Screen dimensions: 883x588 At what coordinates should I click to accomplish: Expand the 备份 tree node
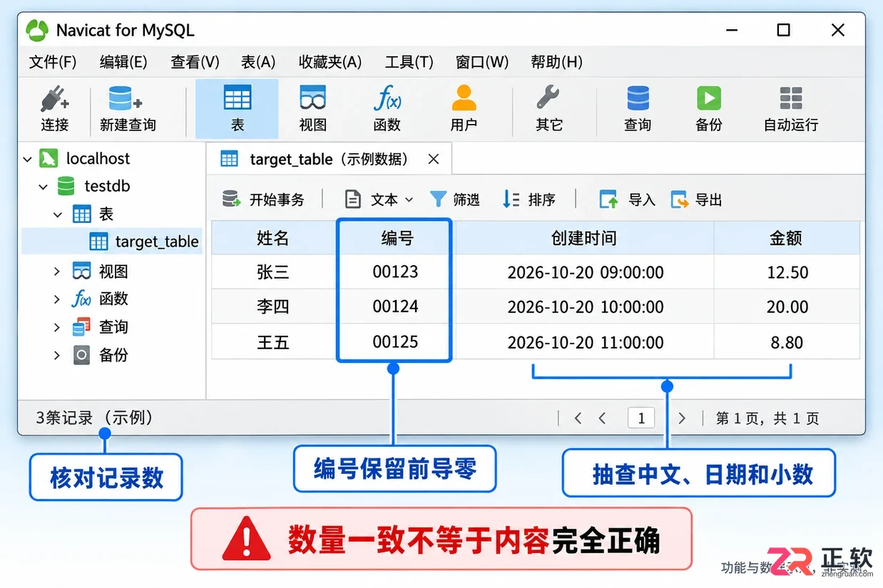click(x=57, y=355)
